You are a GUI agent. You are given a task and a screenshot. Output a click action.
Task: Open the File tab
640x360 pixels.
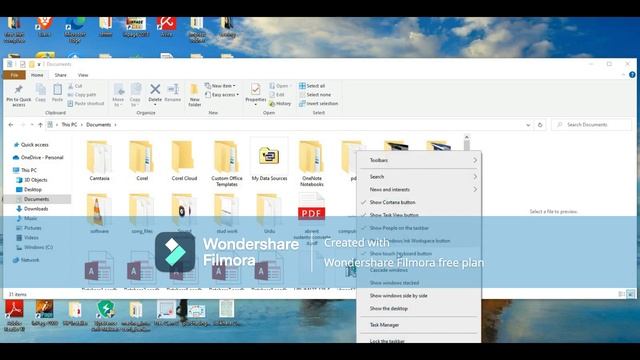14,75
